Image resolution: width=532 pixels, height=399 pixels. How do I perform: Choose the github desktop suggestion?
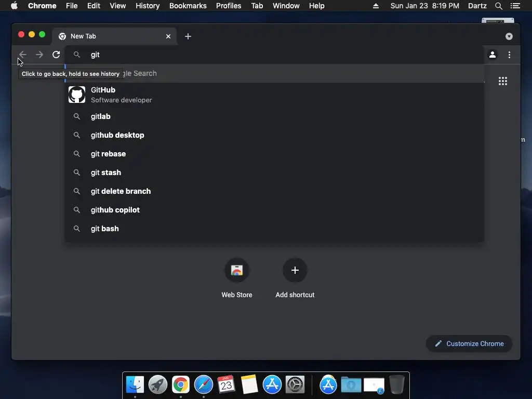pos(274,135)
